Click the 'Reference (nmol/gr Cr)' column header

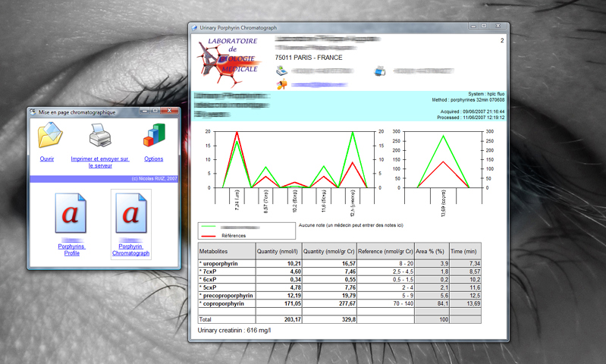385,251
